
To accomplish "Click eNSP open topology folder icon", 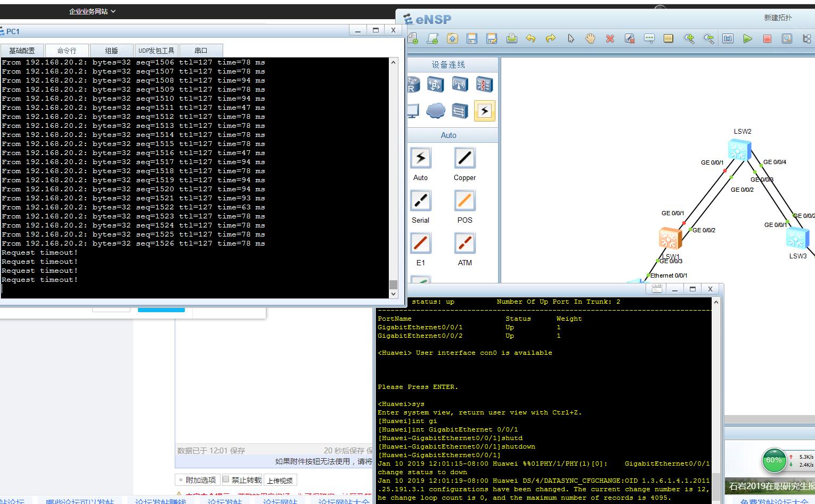I will pos(452,38).
